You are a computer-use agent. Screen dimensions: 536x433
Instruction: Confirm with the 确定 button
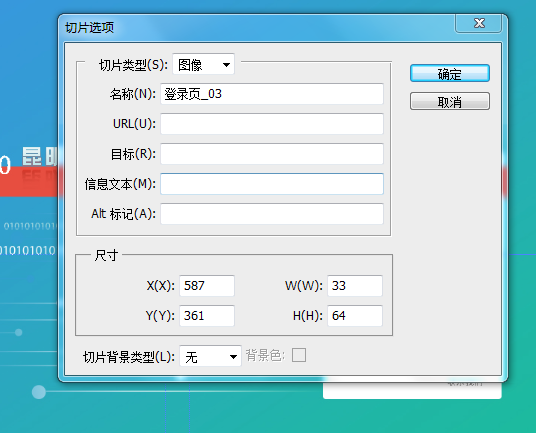click(x=450, y=73)
